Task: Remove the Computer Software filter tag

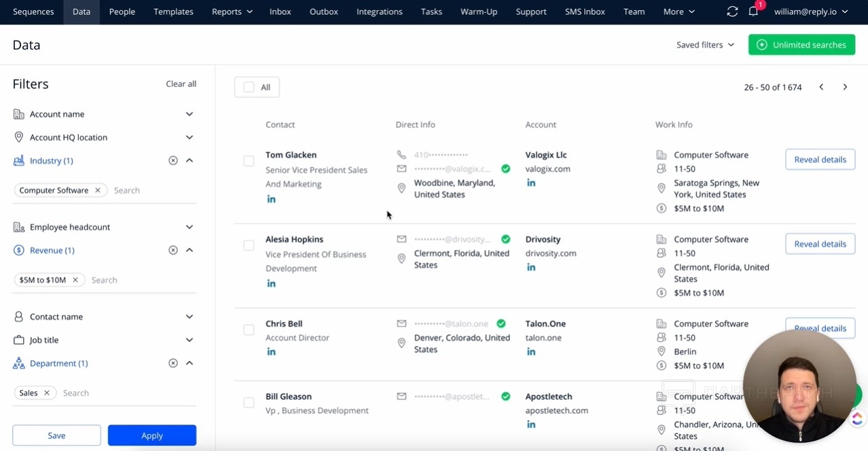Action: pyautogui.click(x=98, y=190)
